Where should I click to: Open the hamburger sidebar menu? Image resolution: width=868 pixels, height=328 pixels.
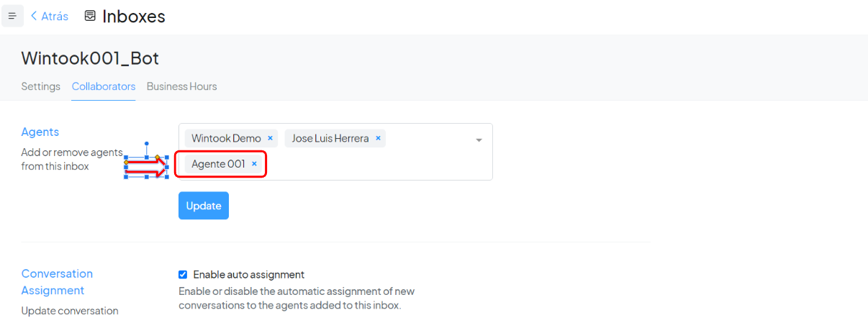pos(12,16)
